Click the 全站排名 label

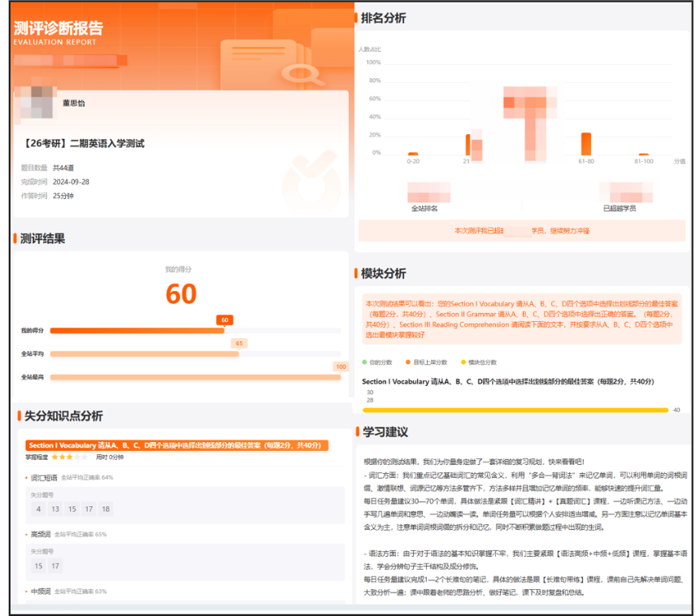point(424,208)
